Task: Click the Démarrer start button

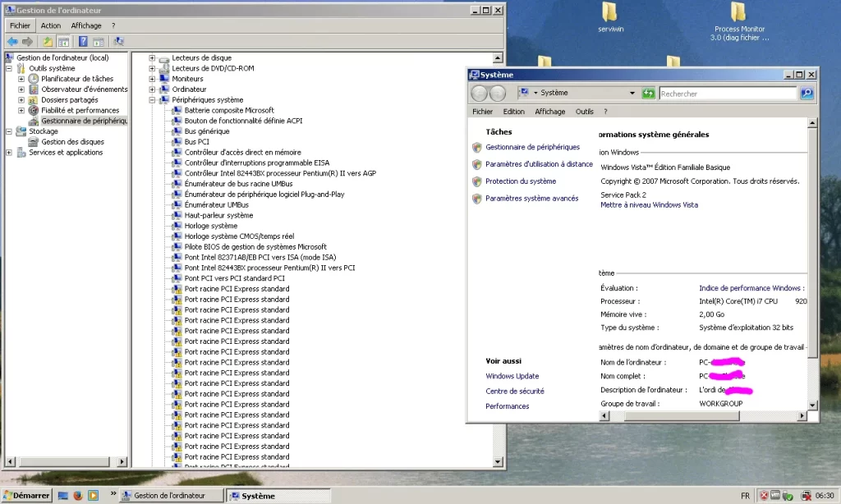Action: [x=26, y=496]
